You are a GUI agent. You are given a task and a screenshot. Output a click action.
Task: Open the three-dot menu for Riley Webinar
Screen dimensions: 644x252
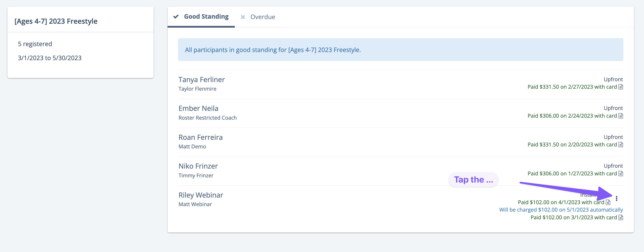click(616, 198)
